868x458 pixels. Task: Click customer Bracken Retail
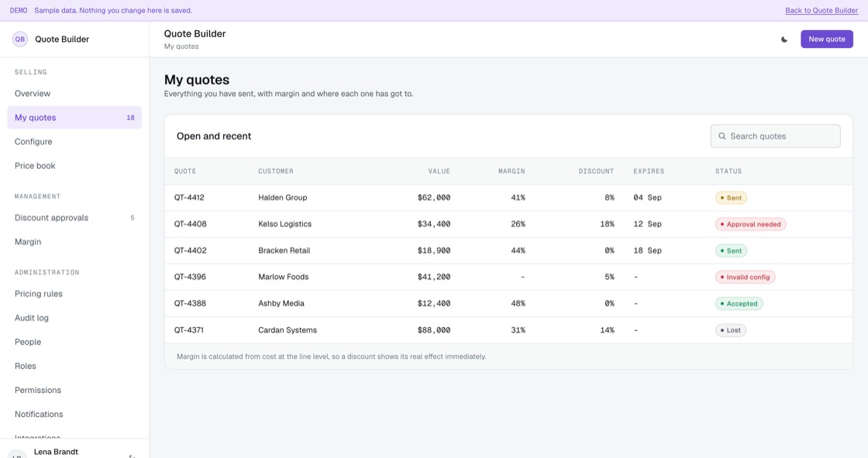(284, 250)
